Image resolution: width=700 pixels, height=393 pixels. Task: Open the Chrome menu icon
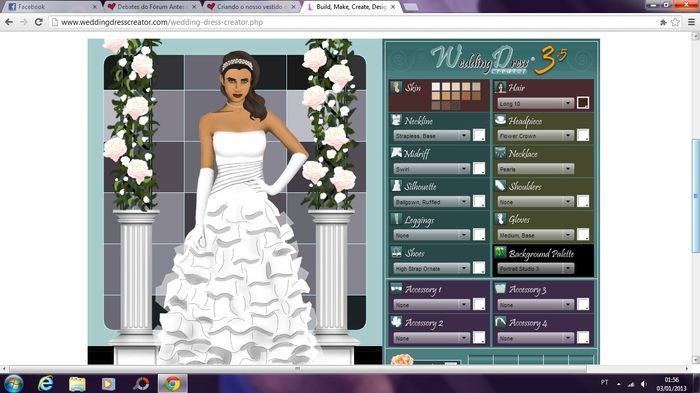click(691, 22)
